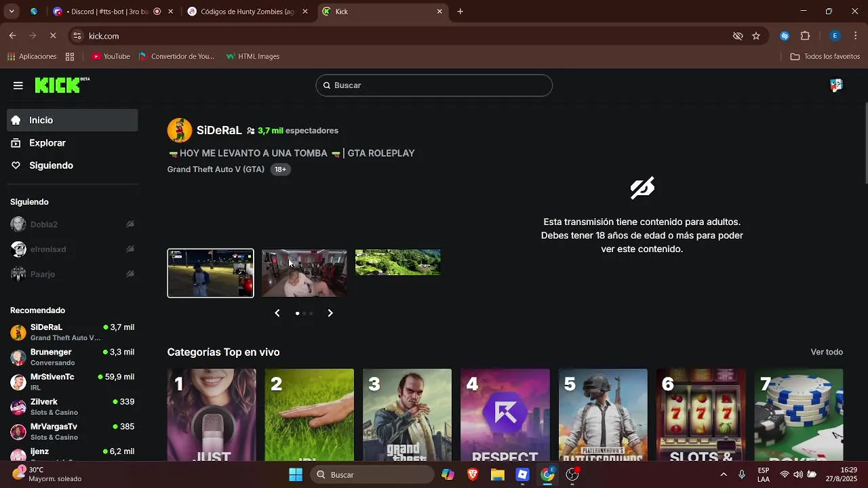
Task: Click the SiDeRaL streamer avatar in featured stream
Action: click(x=180, y=130)
